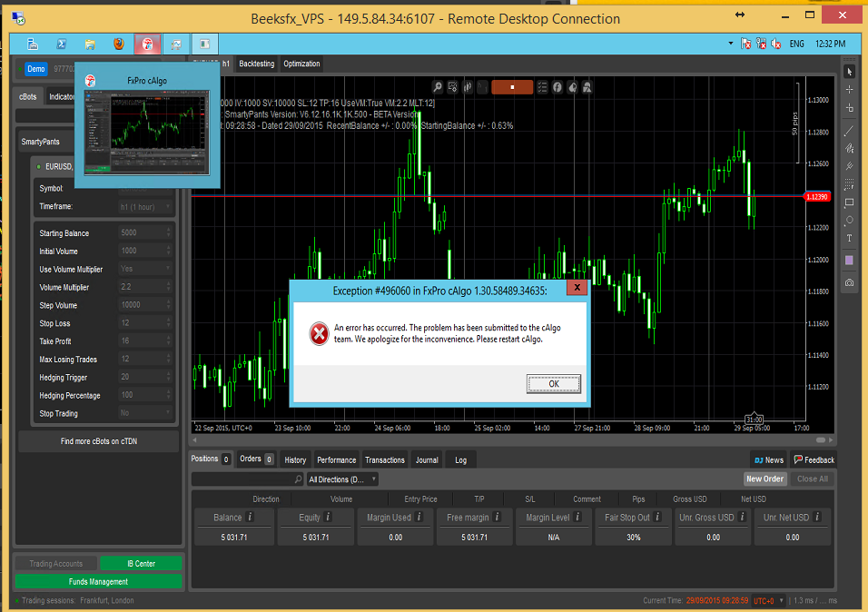868x612 pixels.
Task: Open the UTC+0 time zone dropdown
Action: click(769, 601)
